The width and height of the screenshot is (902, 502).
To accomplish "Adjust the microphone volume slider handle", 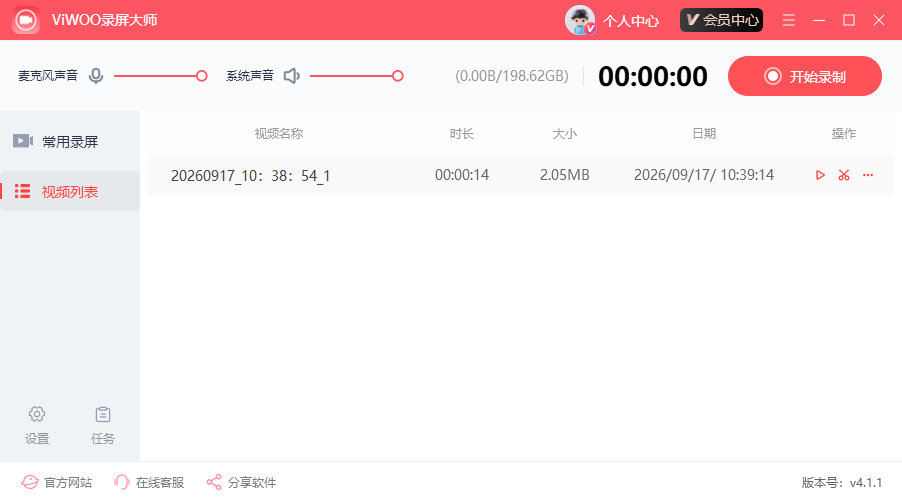I will (201, 76).
